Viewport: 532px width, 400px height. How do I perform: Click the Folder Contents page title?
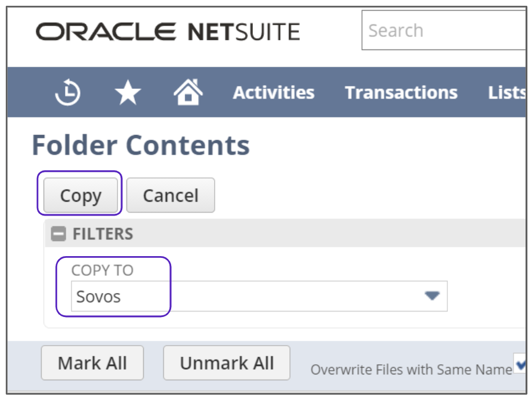(141, 145)
